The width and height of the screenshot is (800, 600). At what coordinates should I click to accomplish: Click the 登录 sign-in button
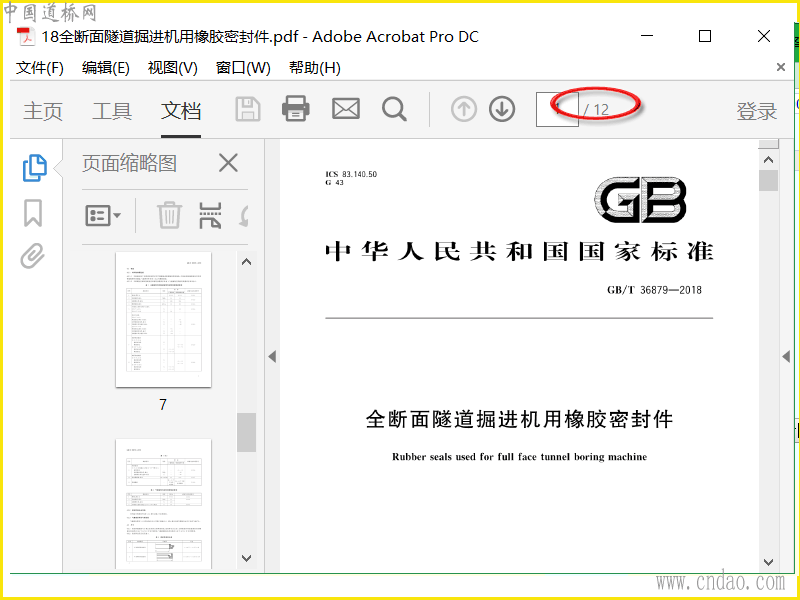point(756,111)
